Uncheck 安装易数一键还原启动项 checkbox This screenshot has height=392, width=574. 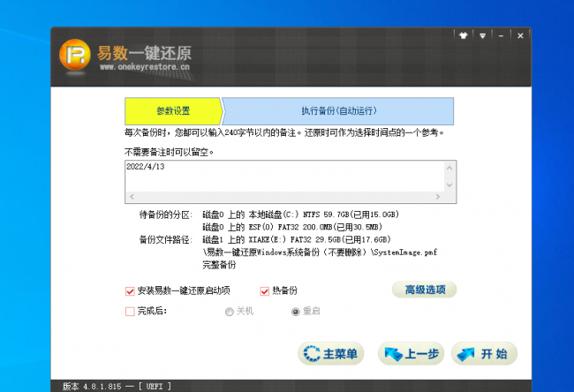(x=130, y=291)
